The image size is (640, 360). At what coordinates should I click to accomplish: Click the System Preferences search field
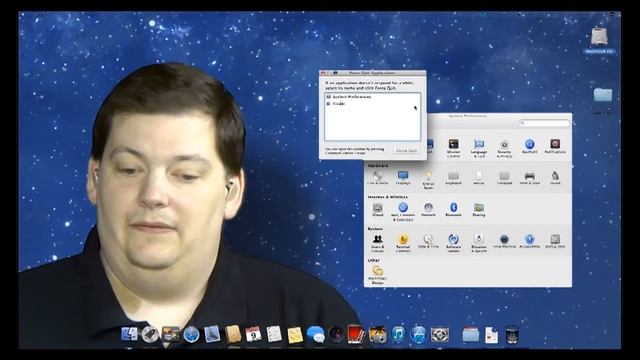pos(544,122)
